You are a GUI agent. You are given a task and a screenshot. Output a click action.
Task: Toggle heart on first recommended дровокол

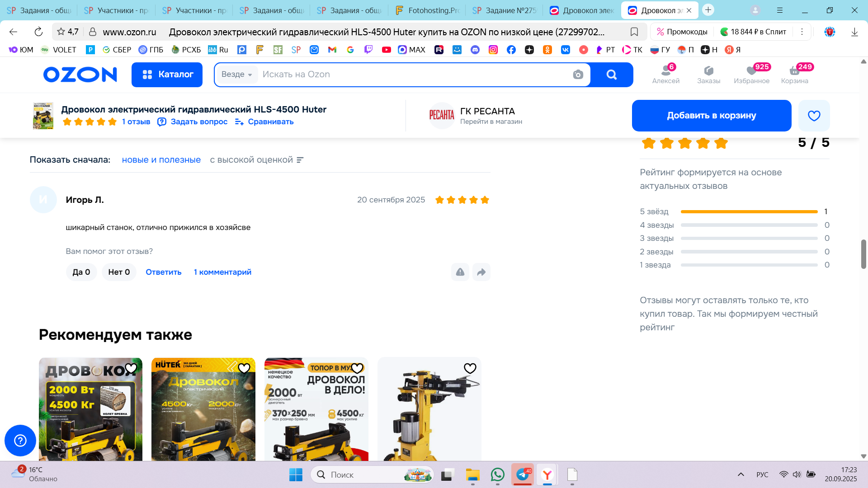tap(131, 369)
